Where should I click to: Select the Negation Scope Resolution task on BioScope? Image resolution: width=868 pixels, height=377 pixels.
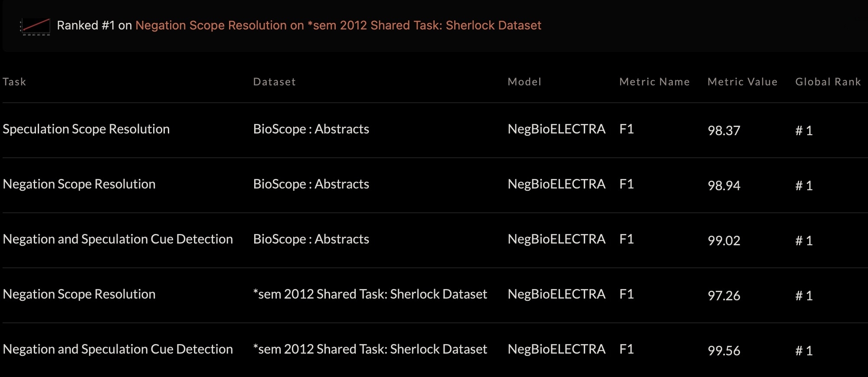tap(79, 184)
